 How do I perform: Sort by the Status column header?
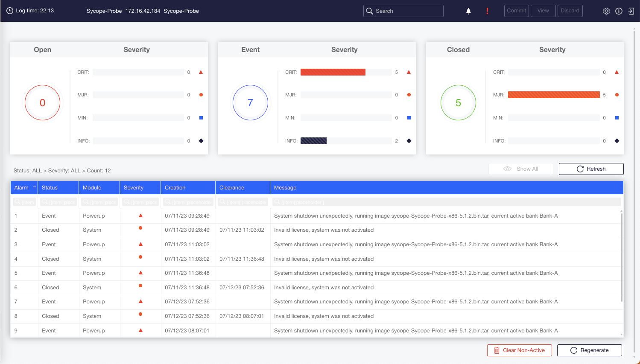[58, 188]
